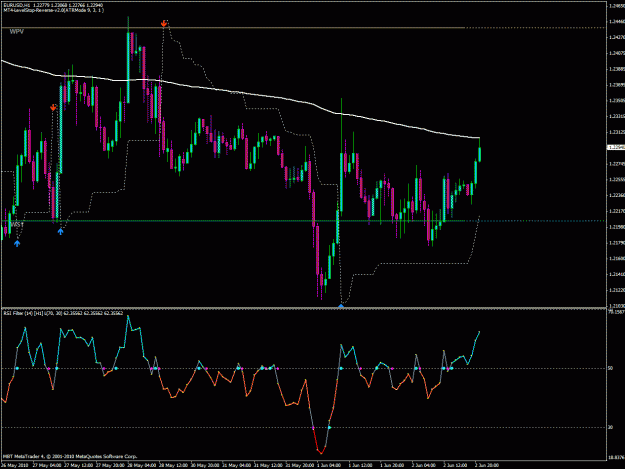Click the 1.24075 price axis label
The image size is (625, 469).
pos(616,53)
